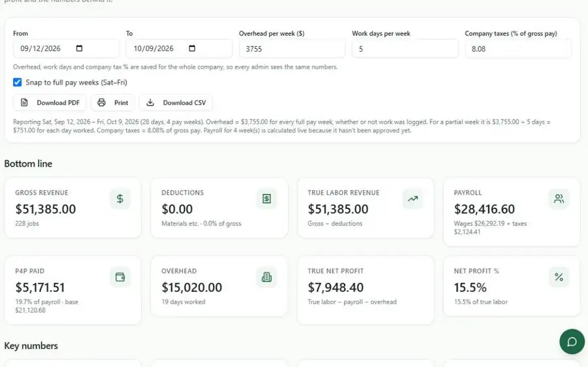Click the True Labor Revenue $51,385.00 value
588x367 pixels.
coord(338,209)
